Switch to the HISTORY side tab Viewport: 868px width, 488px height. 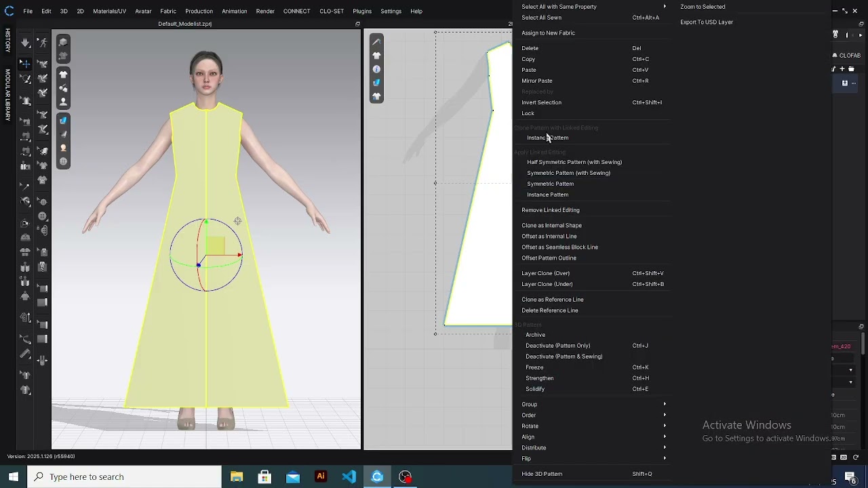[x=7, y=41]
